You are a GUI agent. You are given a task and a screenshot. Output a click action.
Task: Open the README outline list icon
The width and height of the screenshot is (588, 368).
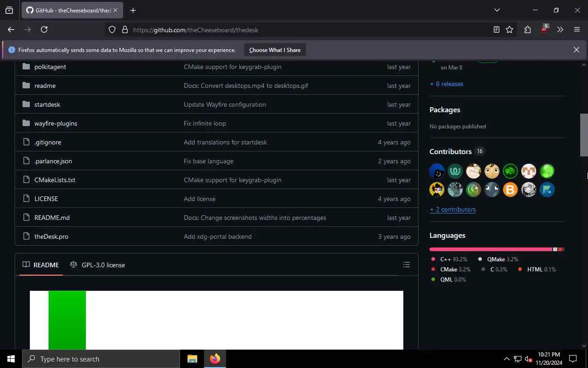pyautogui.click(x=406, y=264)
